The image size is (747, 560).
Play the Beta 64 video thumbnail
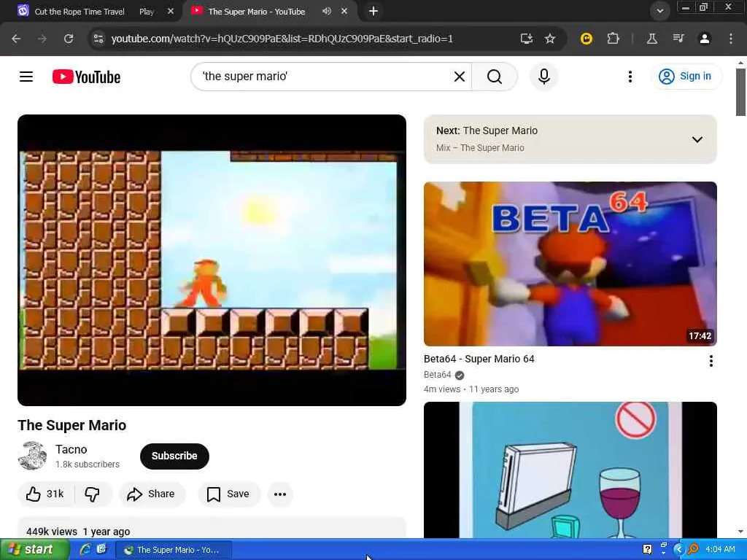coord(570,264)
